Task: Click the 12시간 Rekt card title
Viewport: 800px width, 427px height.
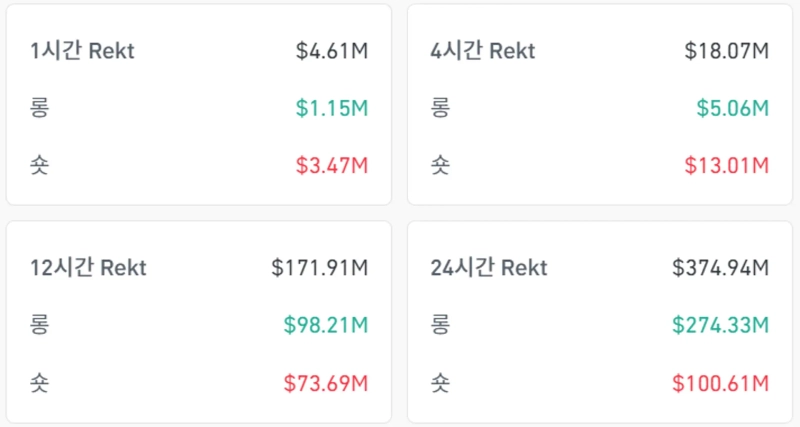Action: pyautogui.click(x=88, y=268)
